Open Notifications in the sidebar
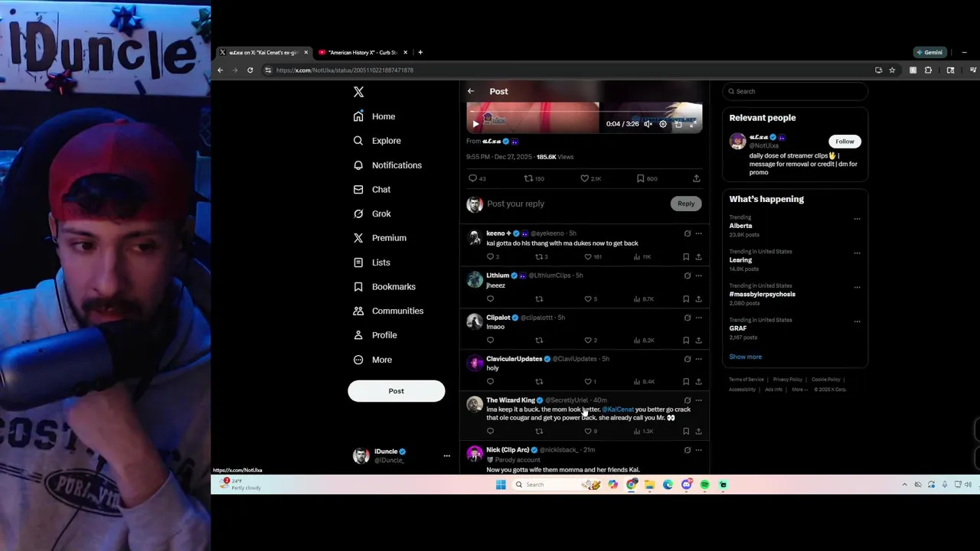The width and height of the screenshot is (980, 551). pyautogui.click(x=387, y=165)
